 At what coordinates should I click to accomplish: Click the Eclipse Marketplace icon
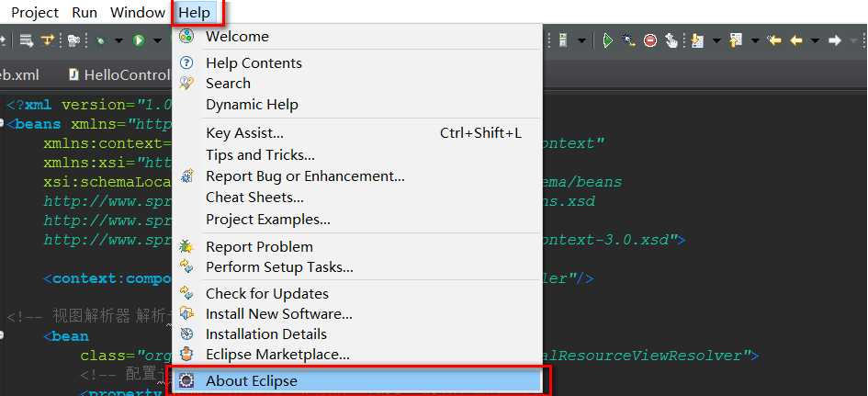(187, 354)
